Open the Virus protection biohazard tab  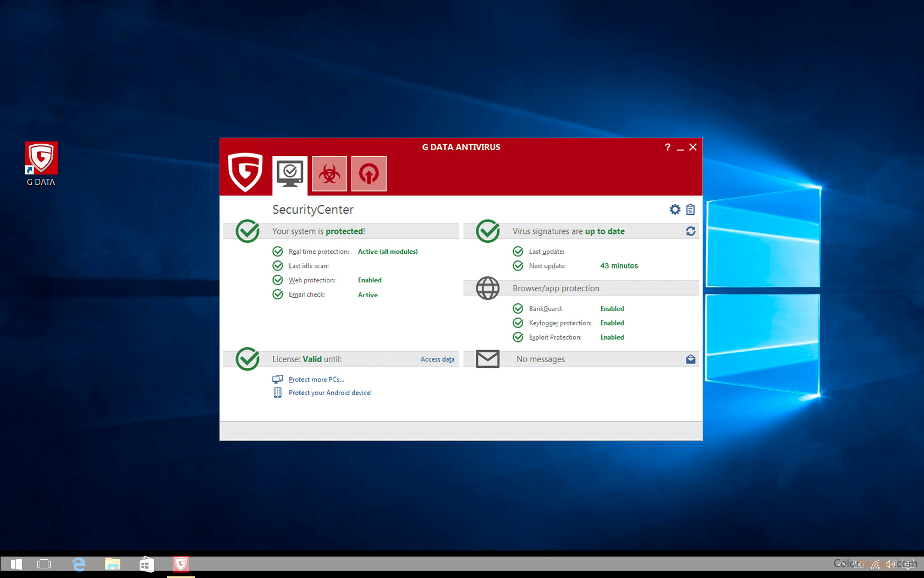pos(329,174)
